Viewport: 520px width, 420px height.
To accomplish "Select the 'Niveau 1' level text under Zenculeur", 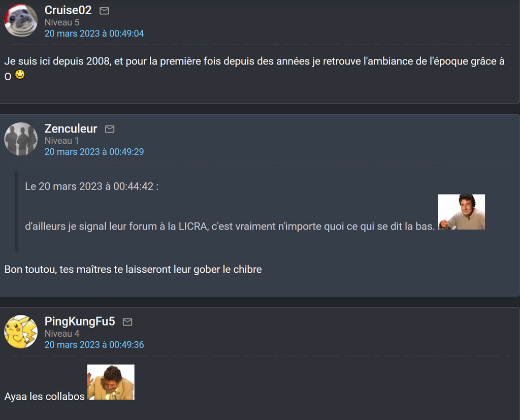I will point(61,141).
